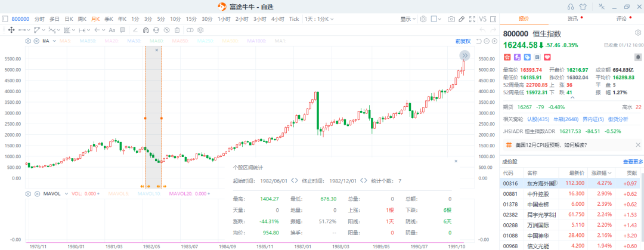Screen dimensions: 644x250
Task: Switch to 周K chart period
Action: pyautogui.click(x=82, y=19)
